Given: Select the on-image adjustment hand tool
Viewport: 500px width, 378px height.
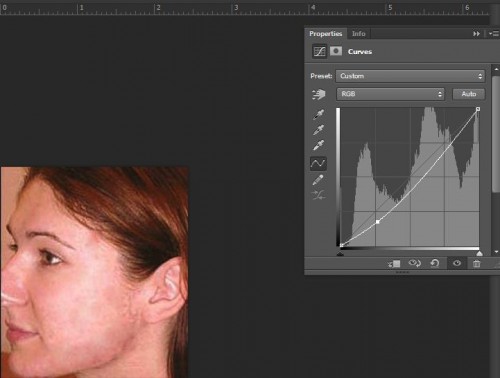Looking at the screenshot, I should pyautogui.click(x=318, y=94).
